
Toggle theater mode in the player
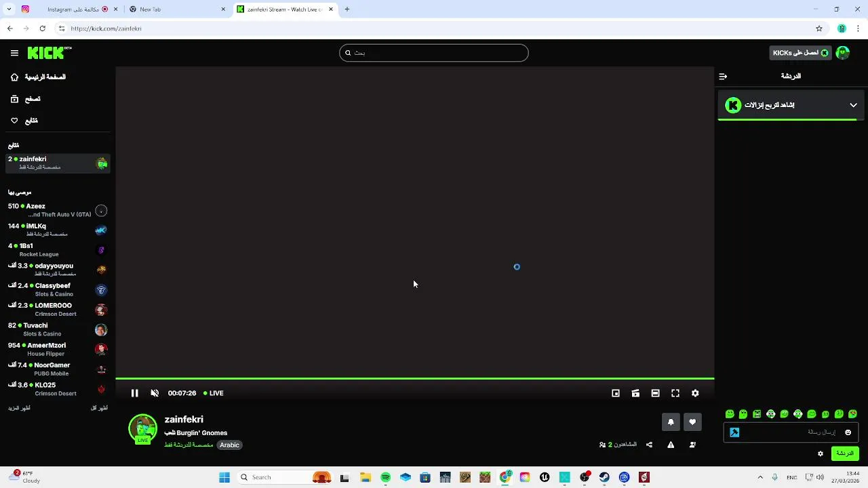[655, 393]
